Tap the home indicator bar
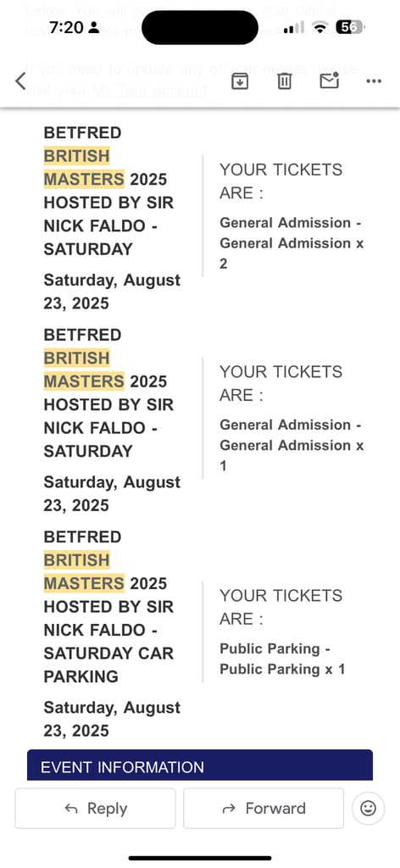 point(200,858)
